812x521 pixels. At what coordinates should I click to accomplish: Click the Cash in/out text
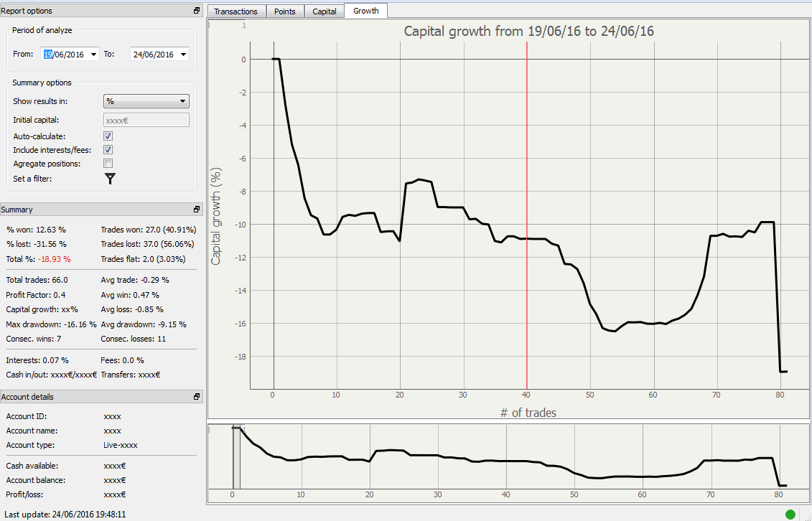click(51, 375)
